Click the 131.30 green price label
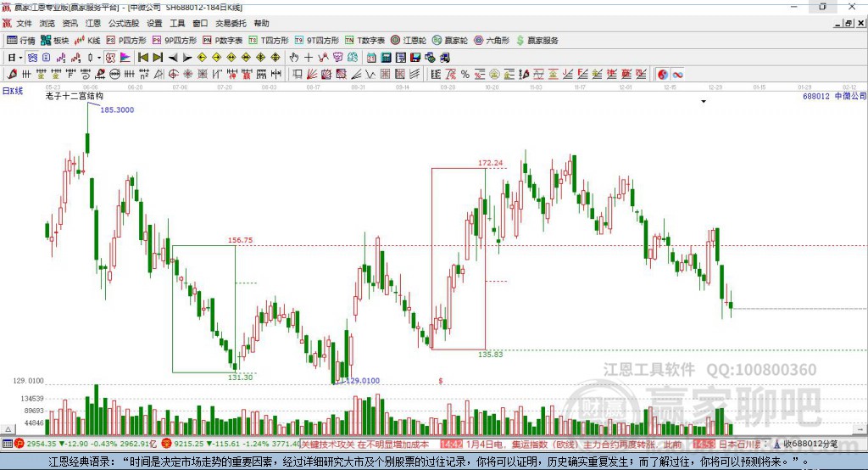This screenshot has height=470, width=868. point(240,378)
